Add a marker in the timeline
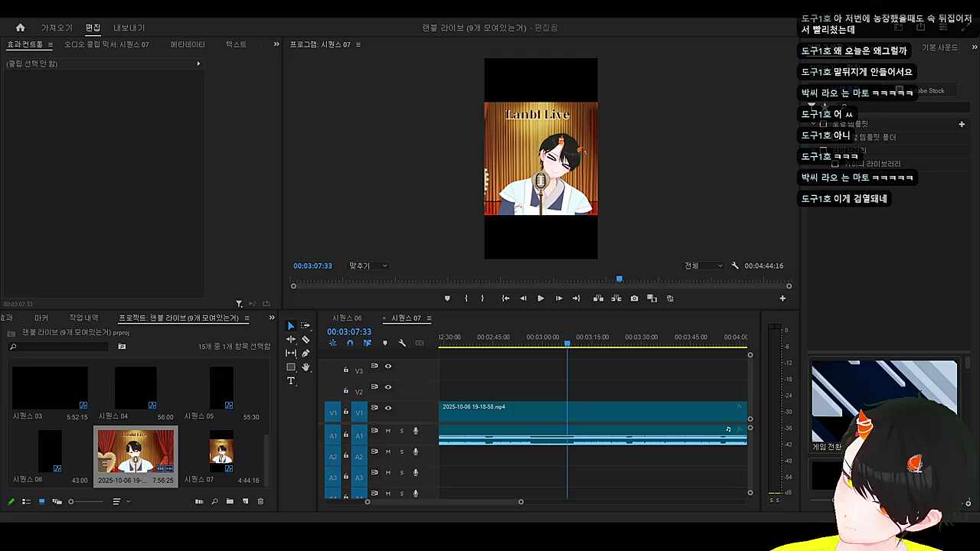 tap(385, 343)
